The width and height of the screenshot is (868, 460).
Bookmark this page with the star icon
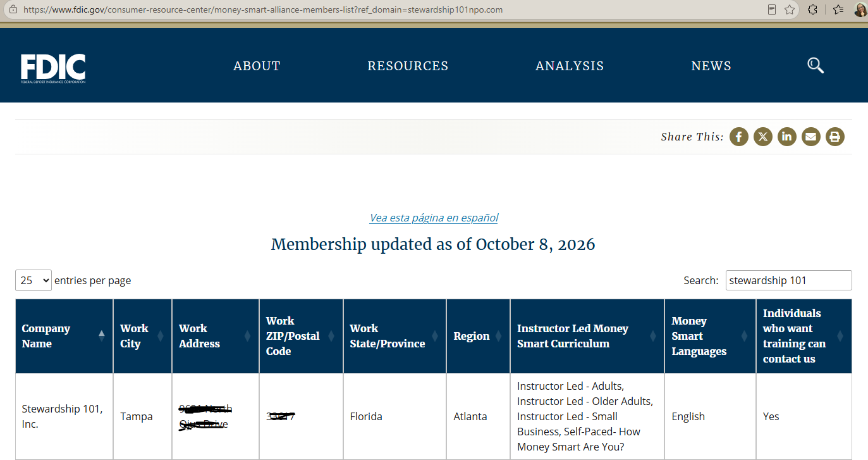(790, 9)
